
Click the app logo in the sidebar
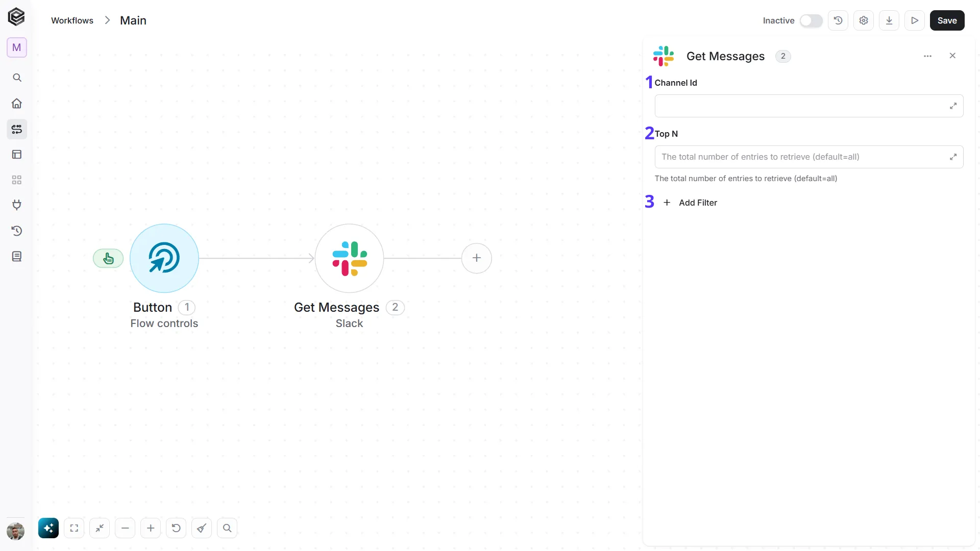click(16, 17)
